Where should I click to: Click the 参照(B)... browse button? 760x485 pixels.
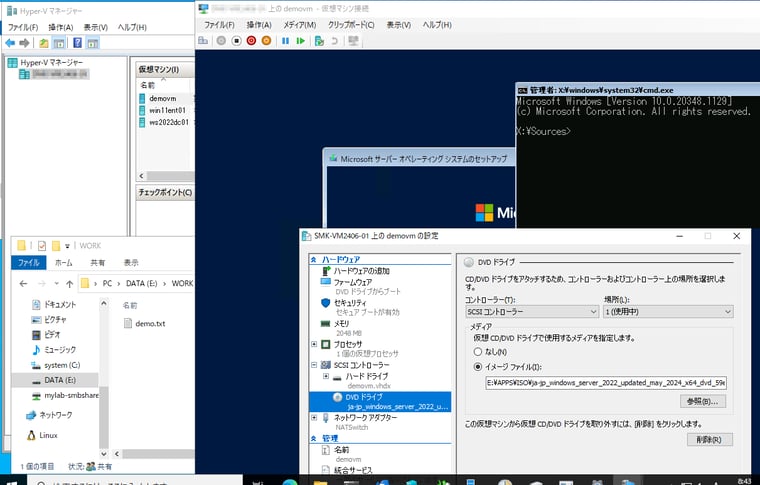click(703, 402)
